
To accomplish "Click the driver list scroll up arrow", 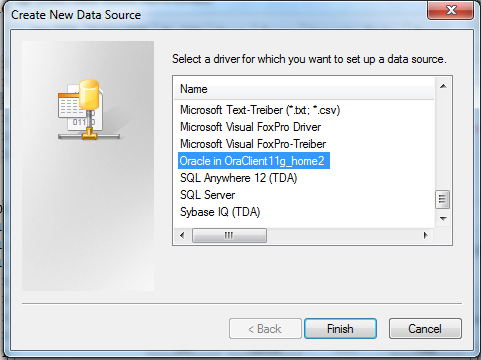I will pos(443,86).
